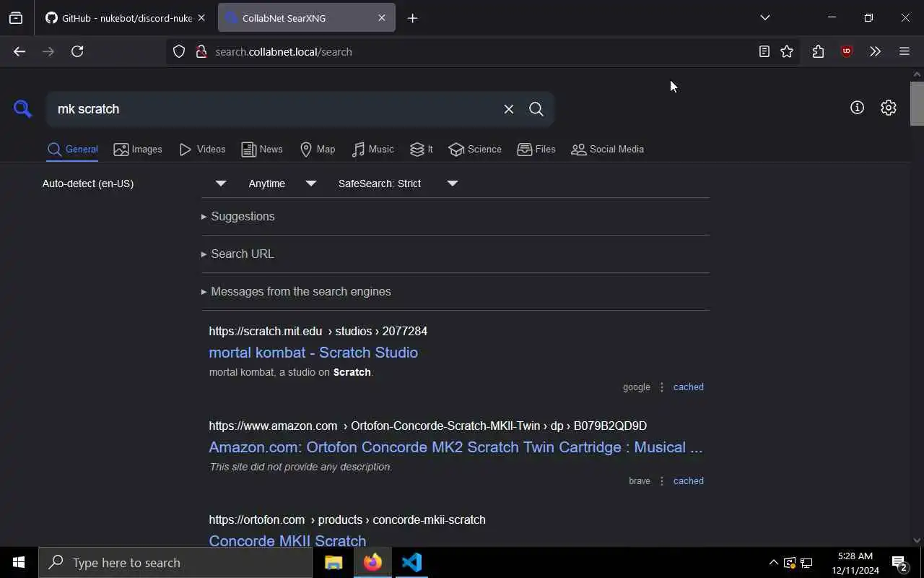Bookmark this page with the star
This screenshot has width=924, height=578.
coord(787,51)
